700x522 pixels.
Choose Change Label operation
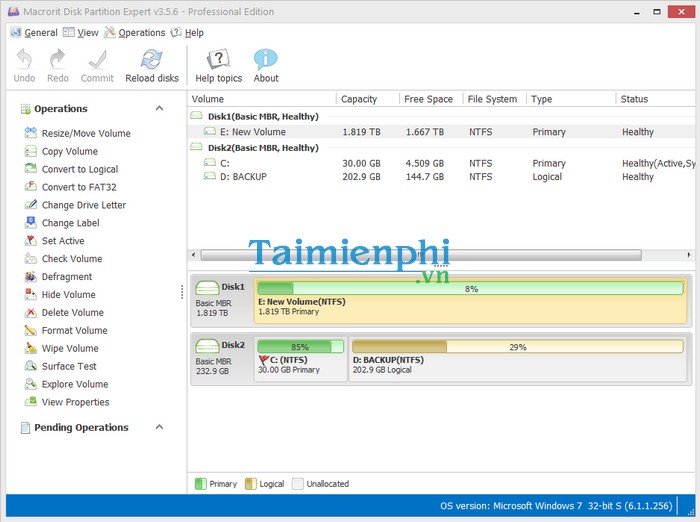coord(70,223)
